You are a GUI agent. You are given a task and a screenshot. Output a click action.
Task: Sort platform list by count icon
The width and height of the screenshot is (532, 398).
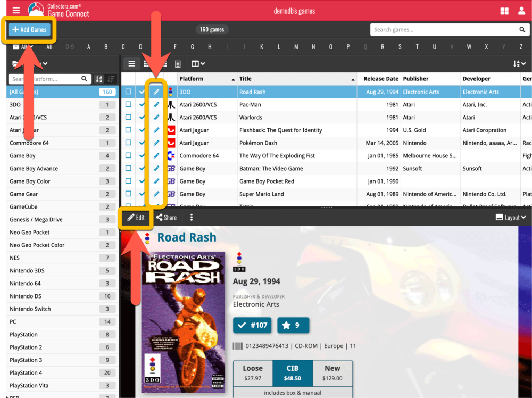111,79
